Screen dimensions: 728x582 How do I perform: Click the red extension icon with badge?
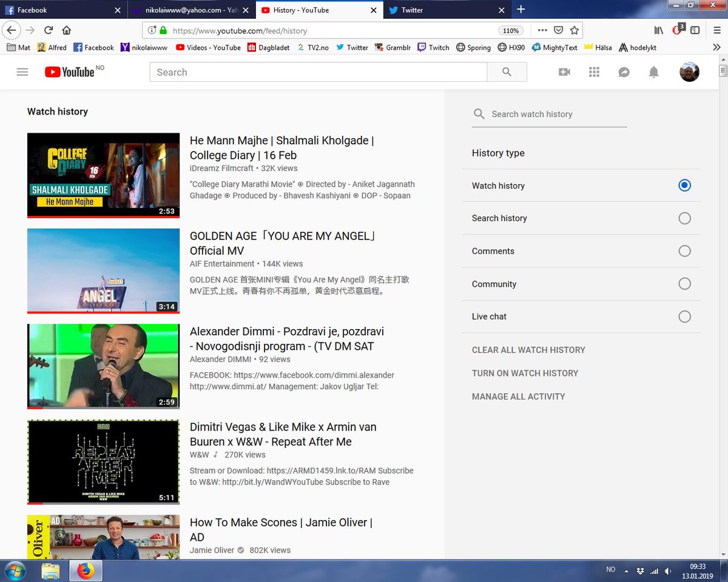coord(678,30)
